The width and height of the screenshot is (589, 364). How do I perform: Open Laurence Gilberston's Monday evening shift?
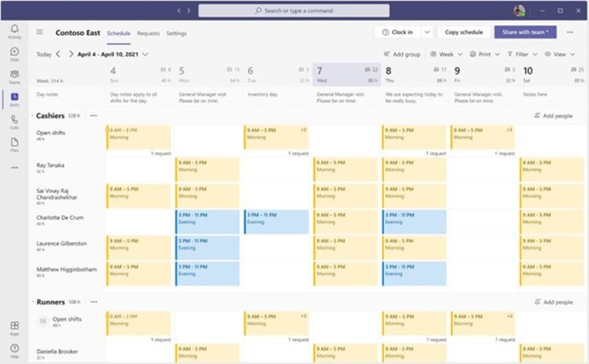coord(207,247)
